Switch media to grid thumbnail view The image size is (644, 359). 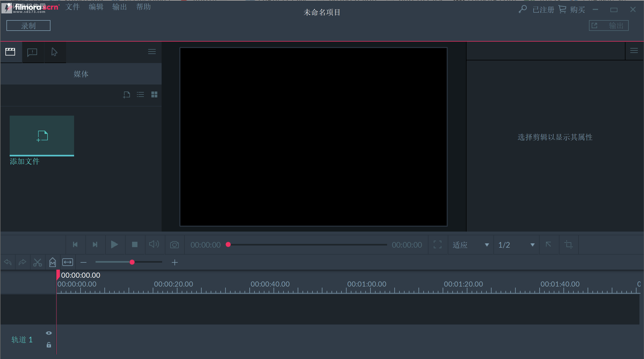[x=154, y=94]
